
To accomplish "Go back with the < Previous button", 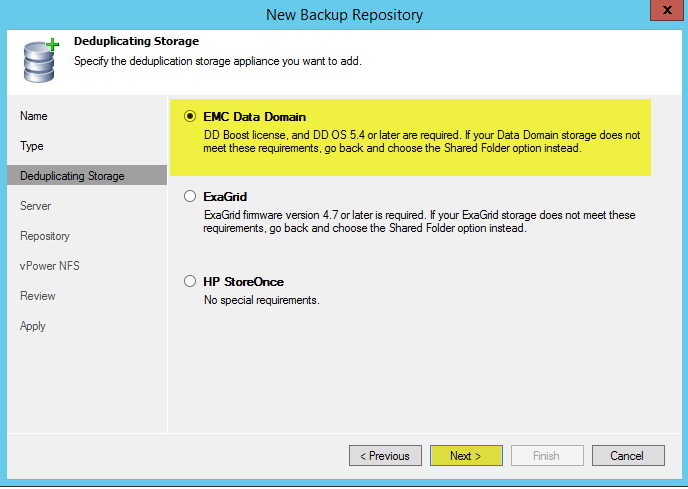I will (385, 456).
